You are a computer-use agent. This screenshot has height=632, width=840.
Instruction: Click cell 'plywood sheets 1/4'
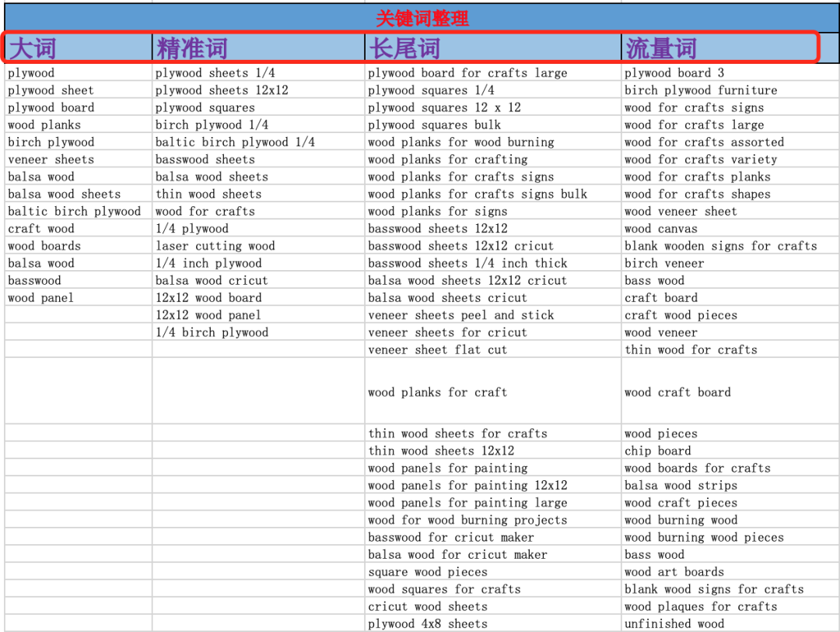point(258,73)
